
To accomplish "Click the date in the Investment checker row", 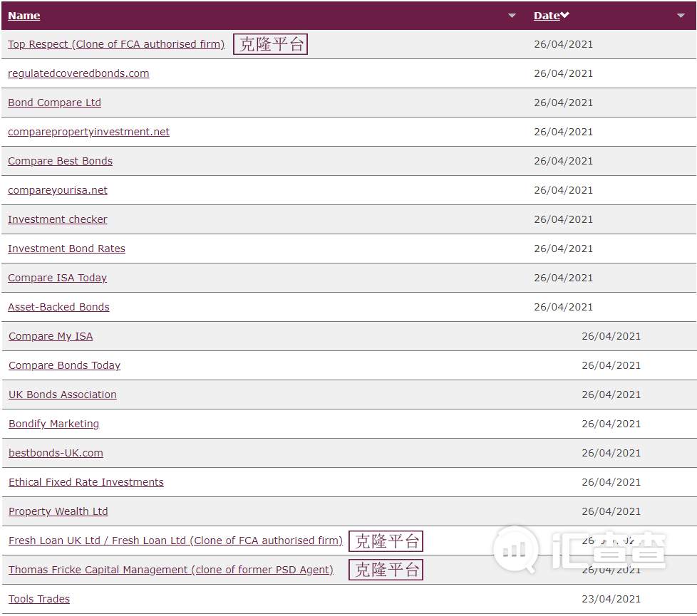I will click(x=563, y=219).
